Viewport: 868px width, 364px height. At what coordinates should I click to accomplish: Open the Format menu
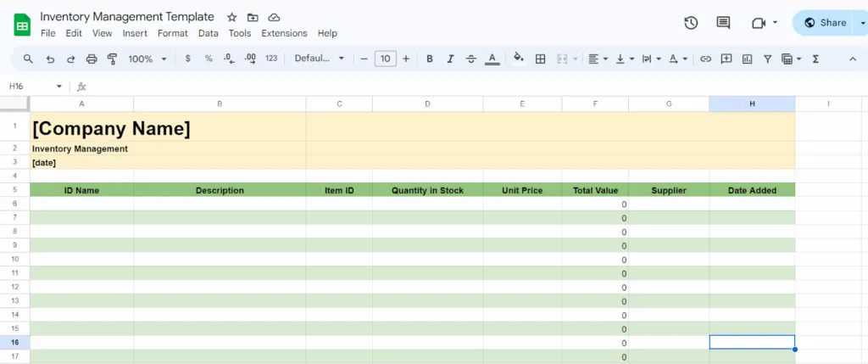173,33
